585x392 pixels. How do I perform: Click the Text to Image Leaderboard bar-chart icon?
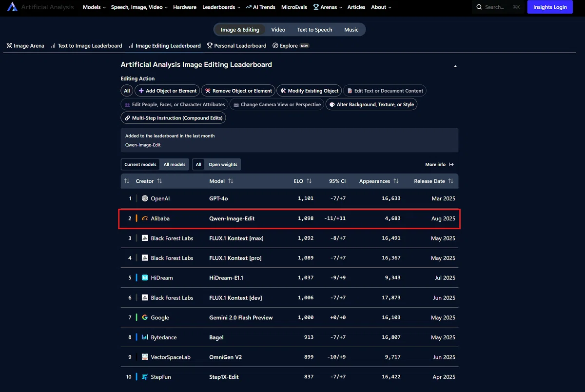tap(53, 46)
